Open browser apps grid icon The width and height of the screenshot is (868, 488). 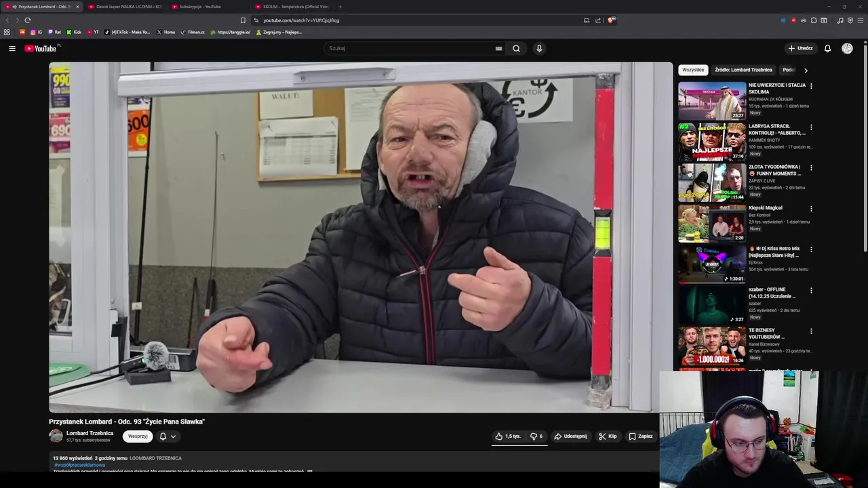(x=7, y=32)
